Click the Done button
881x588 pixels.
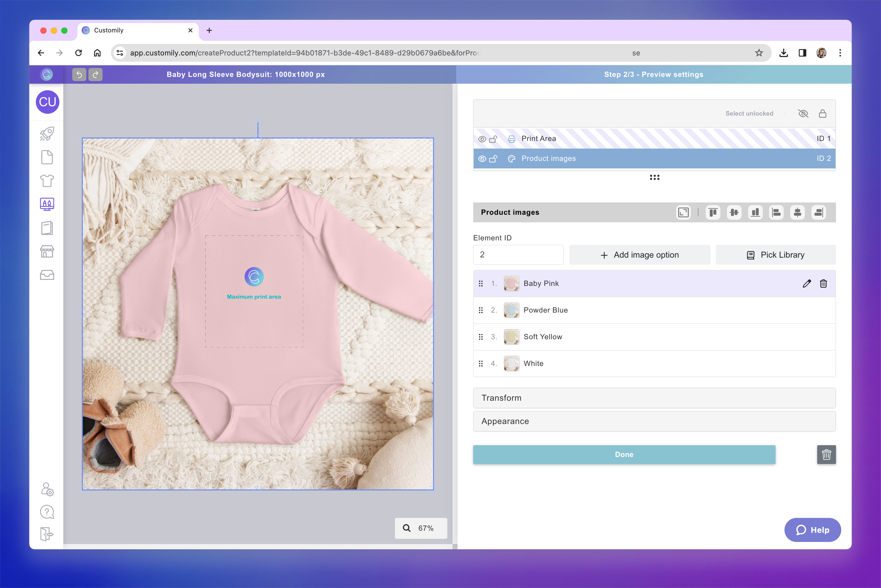pyautogui.click(x=624, y=455)
